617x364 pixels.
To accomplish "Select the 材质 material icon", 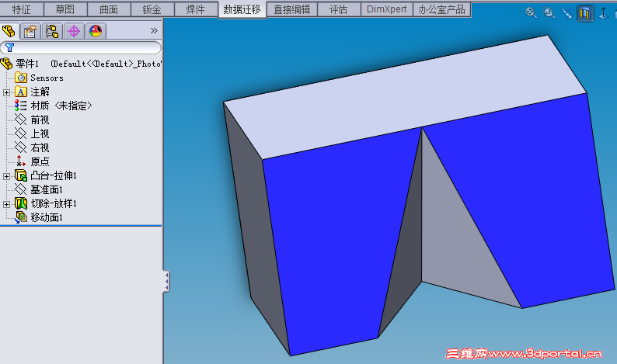I will pos(20,106).
